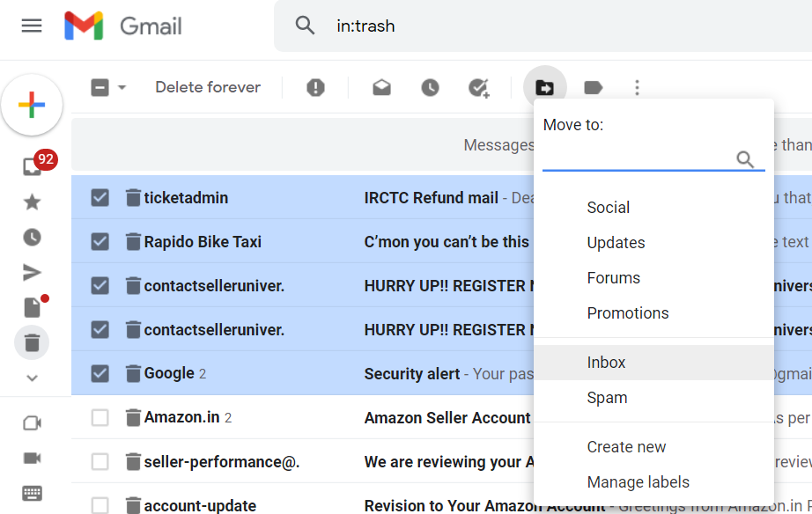Click the join meeting video icon
Image resolution: width=812 pixels, height=514 pixels.
tap(32, 458)
